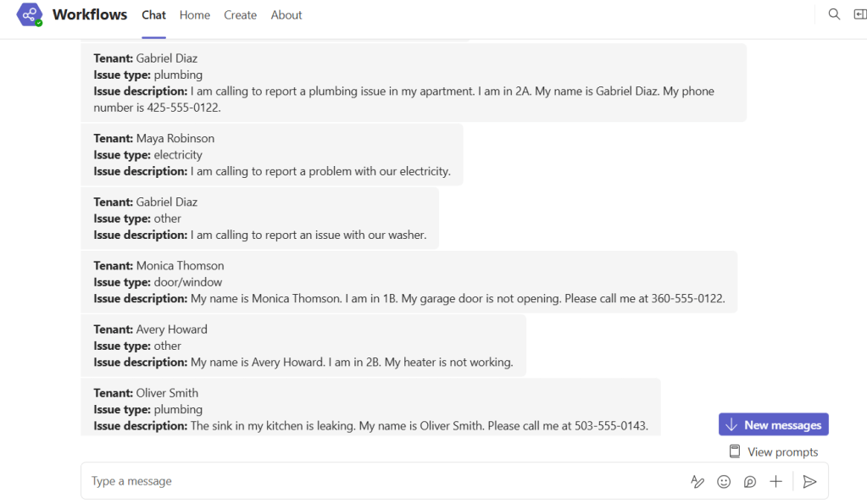Image resolution: width=867 pixels, height=504 pixels.
Task: Open the message formatting options
Action: click(x=697, y=481)
